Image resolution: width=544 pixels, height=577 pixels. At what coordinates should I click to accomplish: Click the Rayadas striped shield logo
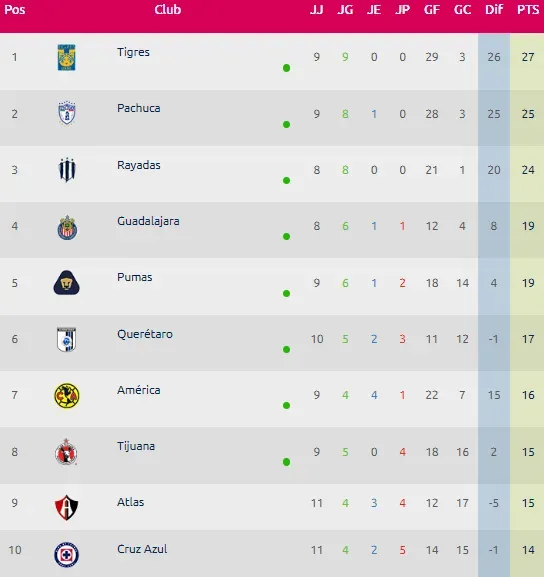67,170
